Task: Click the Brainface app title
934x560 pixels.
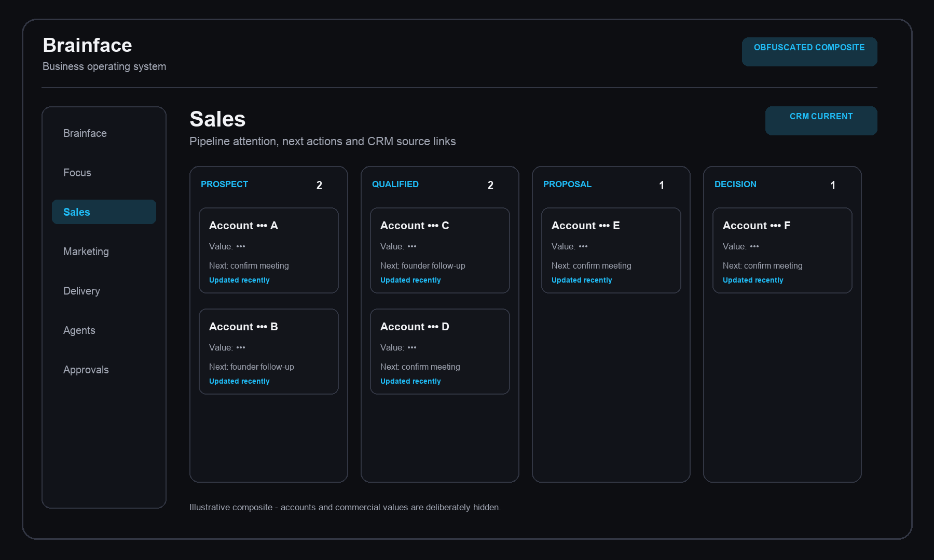Action: pyautogui.click(x=87, y=45)
